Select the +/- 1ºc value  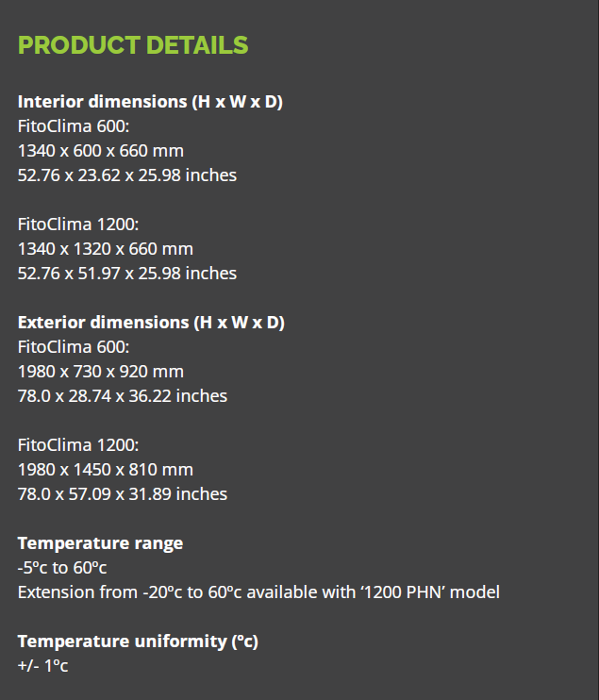[x=42, y=666]
